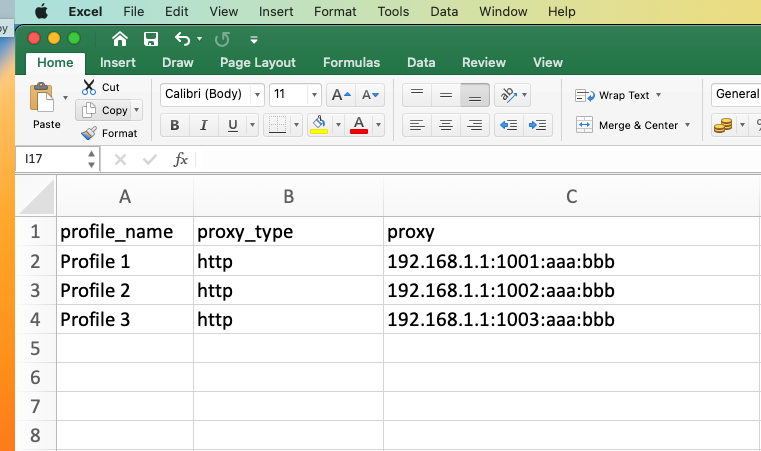This screenshot has width=761, height=451.
Task: Increase font size with larger A
Action: (341, 95)
